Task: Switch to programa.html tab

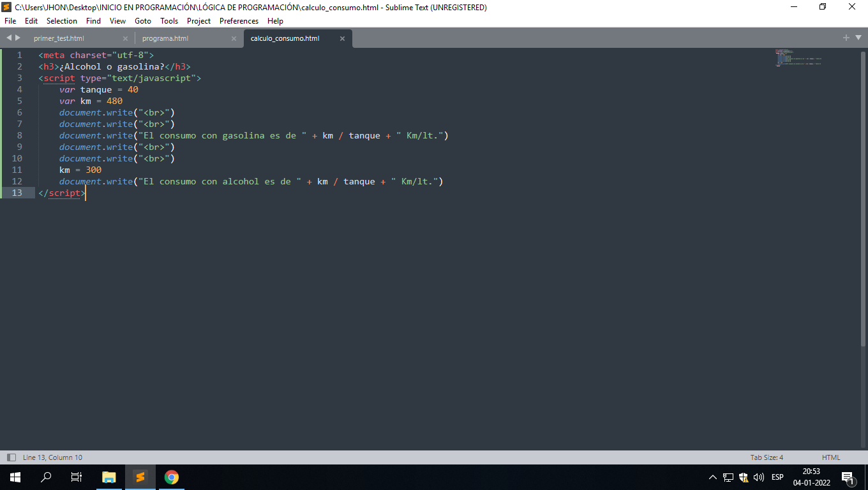Action: (165, 38)
